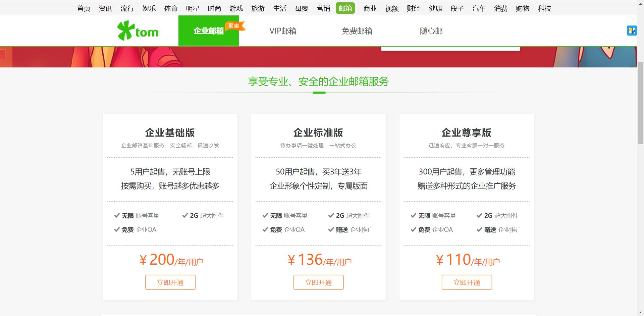The width and height of the screenshot is (644, 316).
Task: Toggle 免费企业OA check in 企业基础版
Action: pos(116,229)
